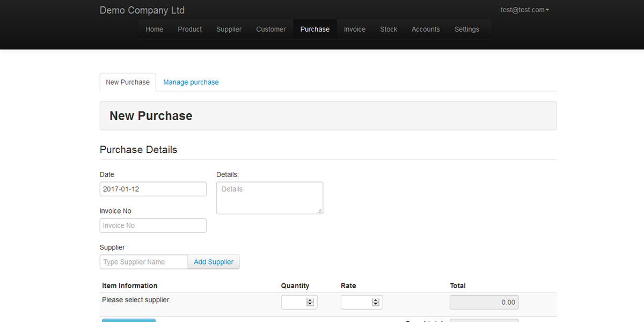The width and height of the screenshot is (644, 322).
Task: Click the Demo Company Ltd brand link
Action: [142, 10]
